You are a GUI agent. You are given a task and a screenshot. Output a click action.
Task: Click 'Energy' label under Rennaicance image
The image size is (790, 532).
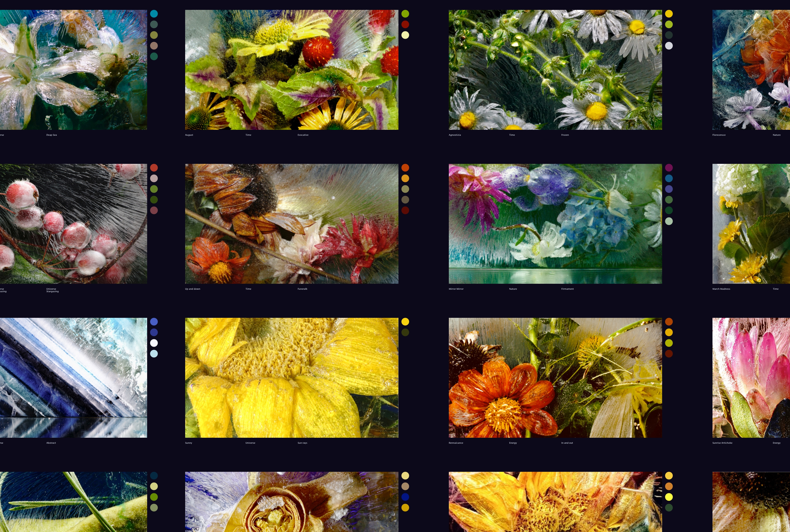coord(513,443)
